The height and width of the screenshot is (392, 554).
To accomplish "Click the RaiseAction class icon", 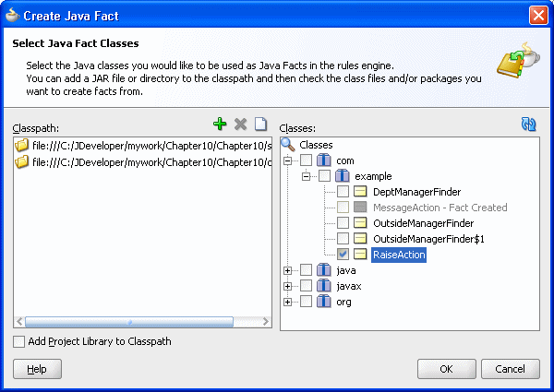I will 360,254.
